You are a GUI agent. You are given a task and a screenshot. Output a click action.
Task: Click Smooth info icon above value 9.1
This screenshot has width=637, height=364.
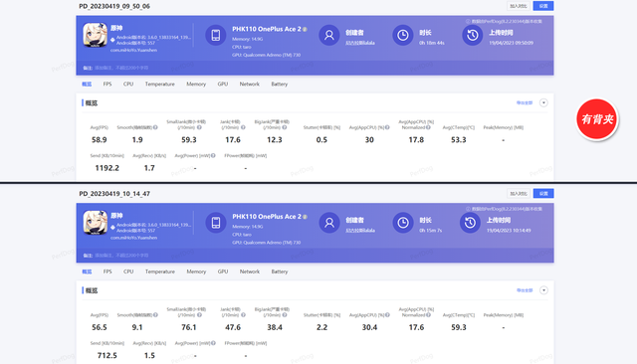(155, 315)
